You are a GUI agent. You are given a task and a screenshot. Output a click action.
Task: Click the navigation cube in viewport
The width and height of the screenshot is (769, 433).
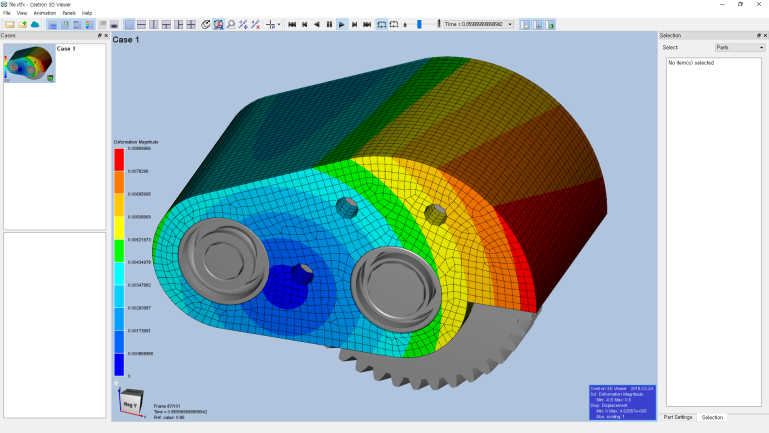pos(129,401)
